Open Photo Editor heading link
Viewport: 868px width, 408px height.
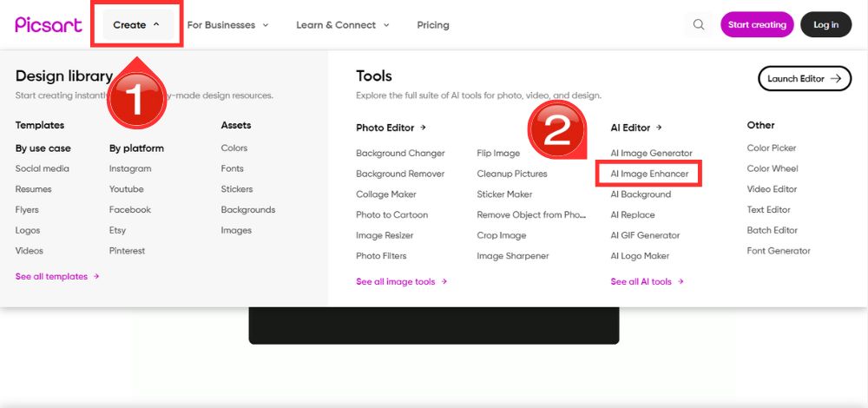point(391,128)
